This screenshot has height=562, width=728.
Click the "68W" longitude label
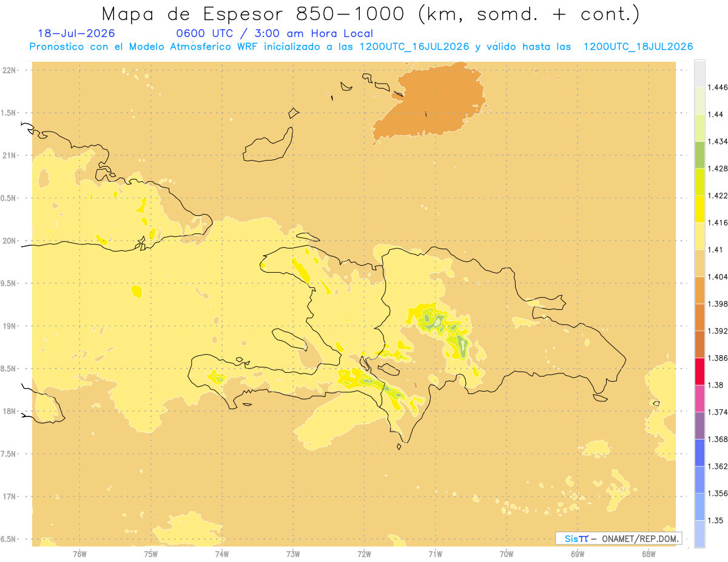[x=649, y=554]
